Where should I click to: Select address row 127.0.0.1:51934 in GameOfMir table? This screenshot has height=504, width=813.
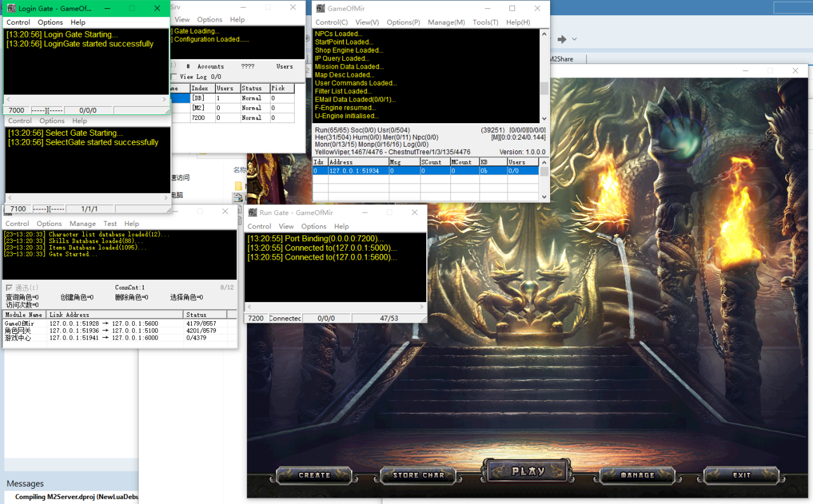[425, 171]
